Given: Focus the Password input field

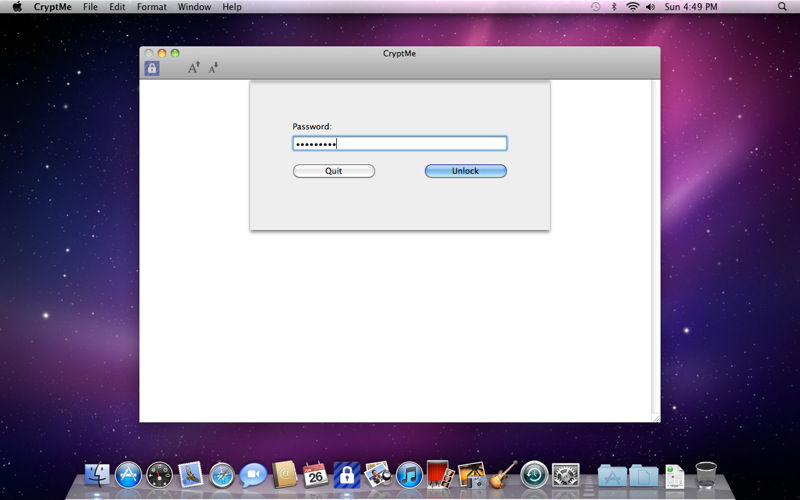Looking at the screenshot, I should [399, 143].
